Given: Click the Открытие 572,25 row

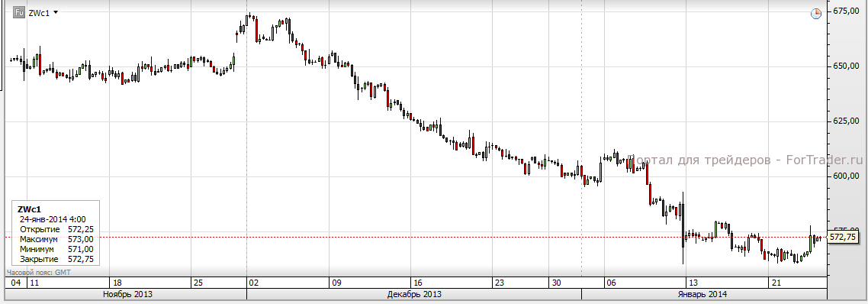Looking at the screenshot, I should (56, 229).
